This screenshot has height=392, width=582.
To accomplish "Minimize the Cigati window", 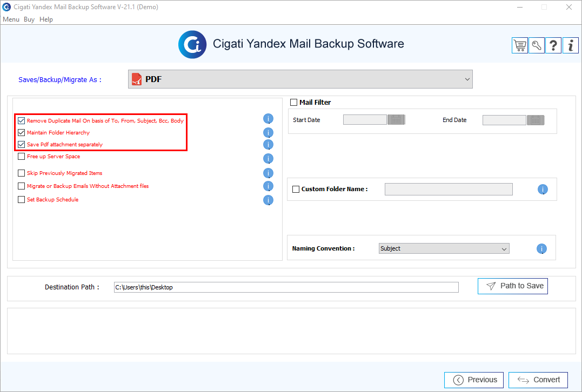I will 520,7.
